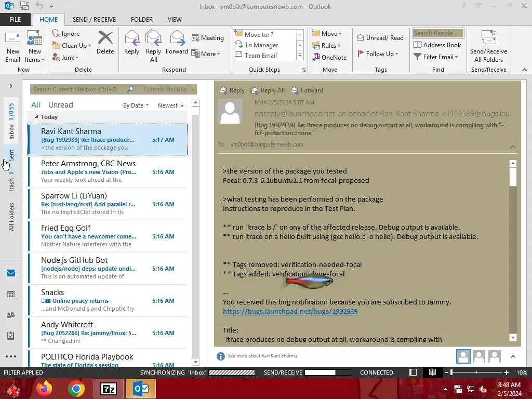Switch to Reading view in status bar
Viewport: 532px width, 399px height.
[432, 372]
